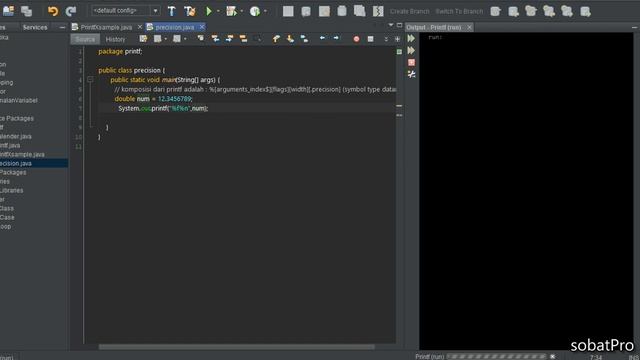Click the Shift Line Right arrow

click(336, 38)
